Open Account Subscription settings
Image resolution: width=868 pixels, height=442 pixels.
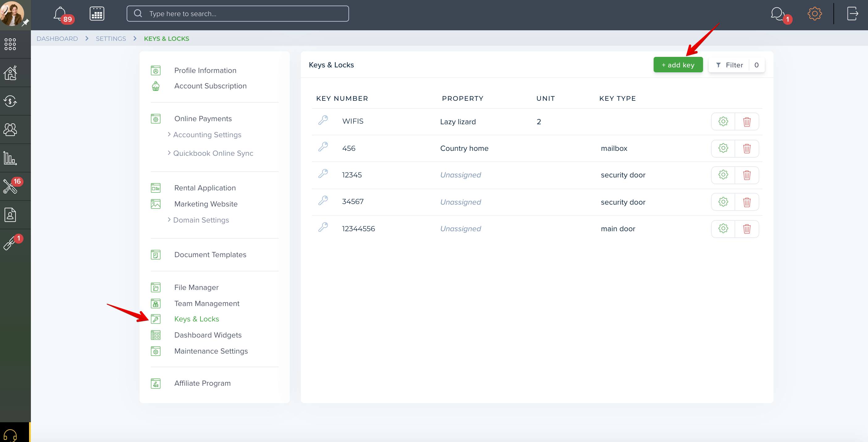pyautogui.click(x=210, y=86)
